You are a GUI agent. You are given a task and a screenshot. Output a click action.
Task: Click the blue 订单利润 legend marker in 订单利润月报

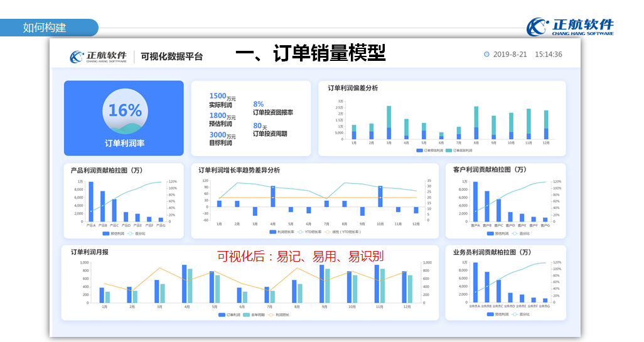(x=222, y=314)
